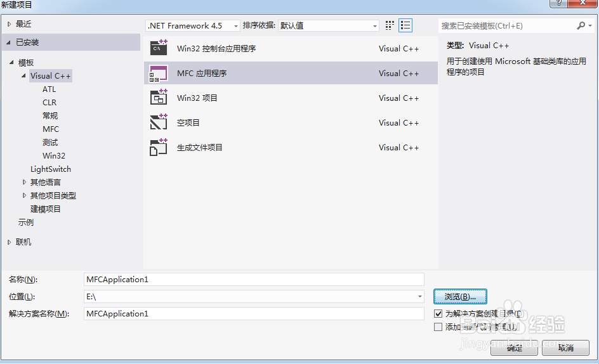Click the 名称 project name field
The image size is (599, 364).
[x=254, y=279]
